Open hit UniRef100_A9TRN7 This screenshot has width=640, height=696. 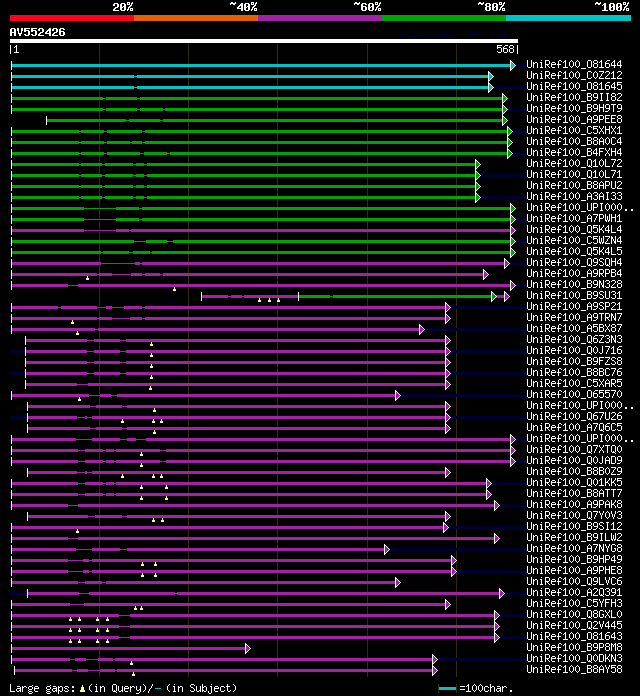tap(574, 317)
